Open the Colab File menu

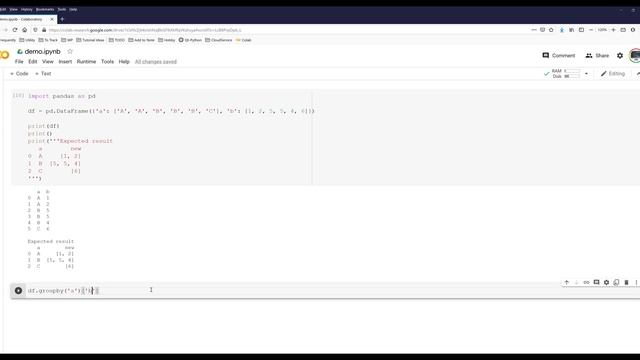click(x=19, y=62)
